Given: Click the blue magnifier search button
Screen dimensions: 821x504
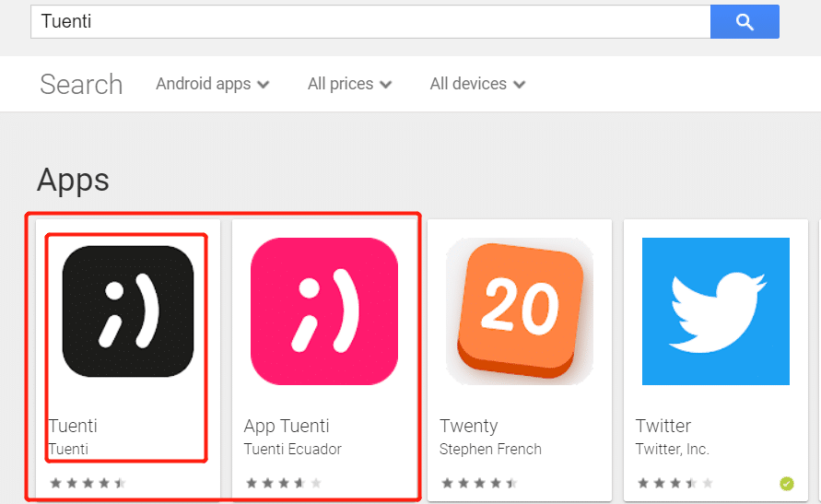Looking at the screenshot, I should coord(745,21).
